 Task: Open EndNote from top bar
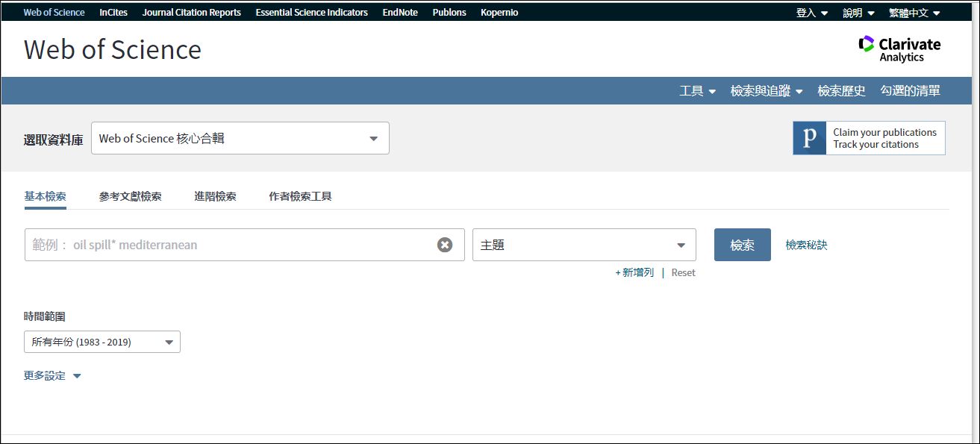pos(400,13)
